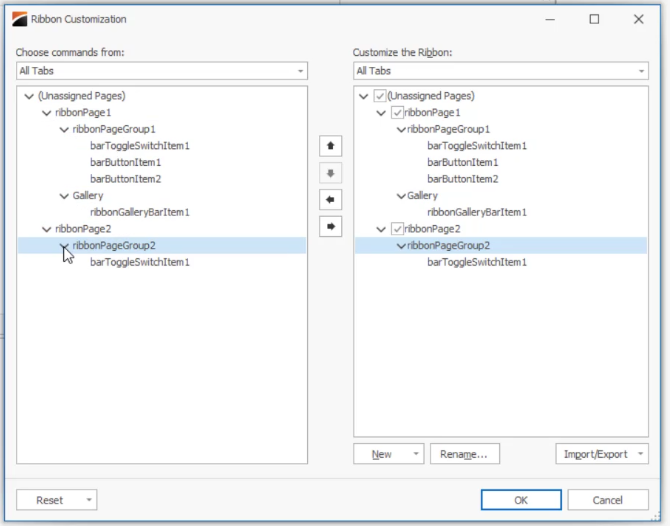Screen dimensions: 670x526
Task: Click the move up arrow button
Action: [330, 146]
